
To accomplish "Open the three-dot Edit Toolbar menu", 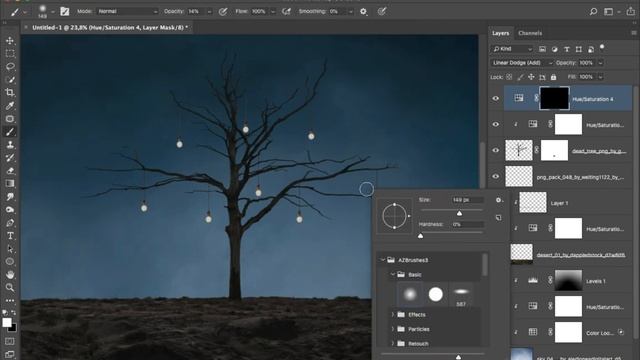I will pos(10,300).
